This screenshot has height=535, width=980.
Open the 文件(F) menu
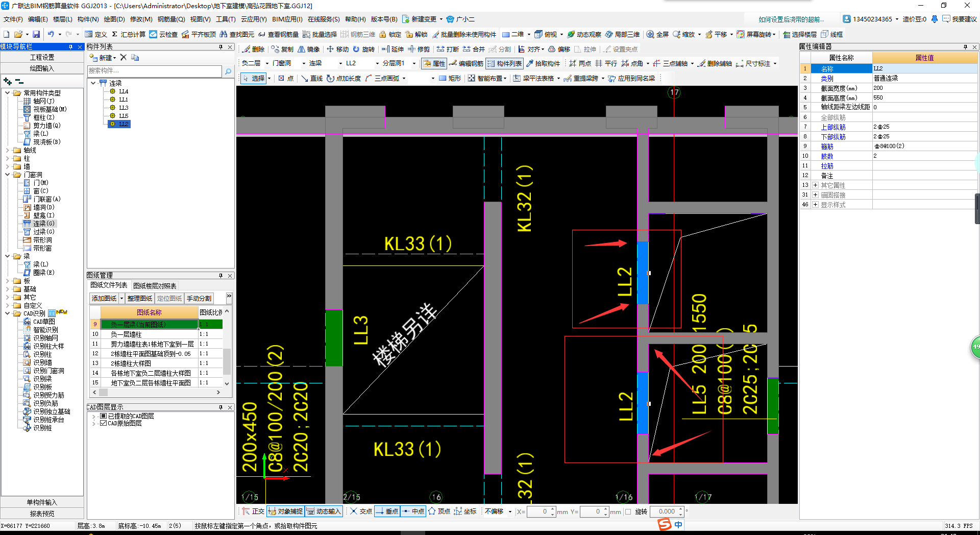[x=13, y=19]
